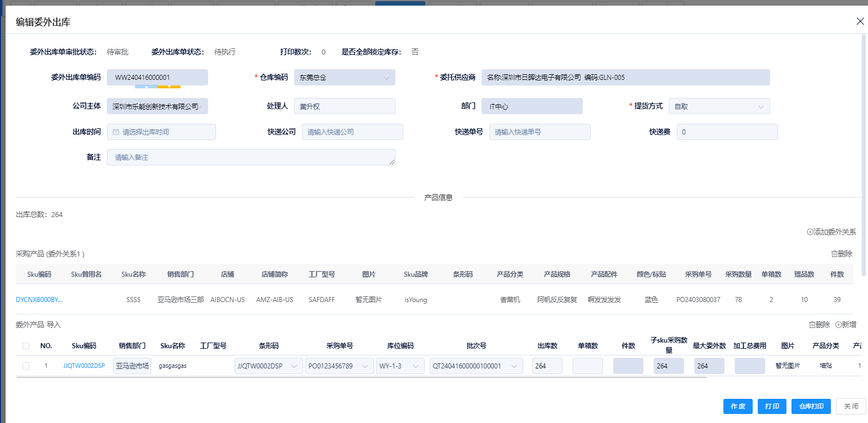Click the 导入 link next to 委外产品
Image resolution: width=868 pixels, height=423 pixels.
tap(54, 325)
